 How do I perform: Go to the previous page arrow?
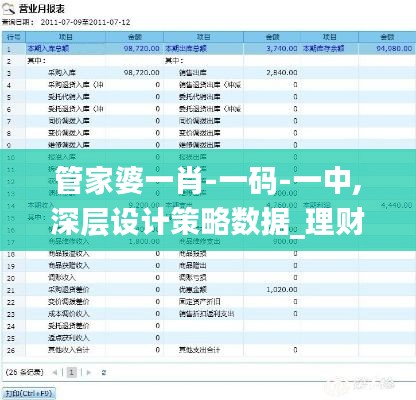[55, 372]
